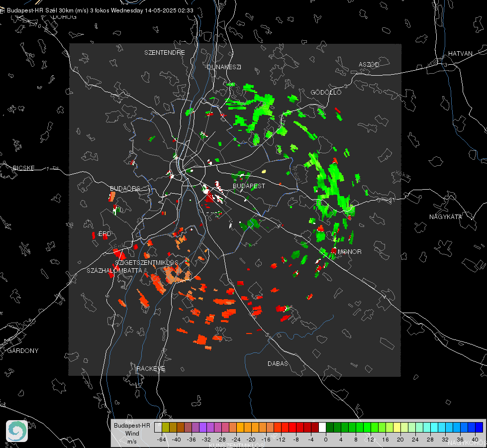Select the dark blue last legend swatch
This screenshot has width=487, height=448.
click(479, 428)
